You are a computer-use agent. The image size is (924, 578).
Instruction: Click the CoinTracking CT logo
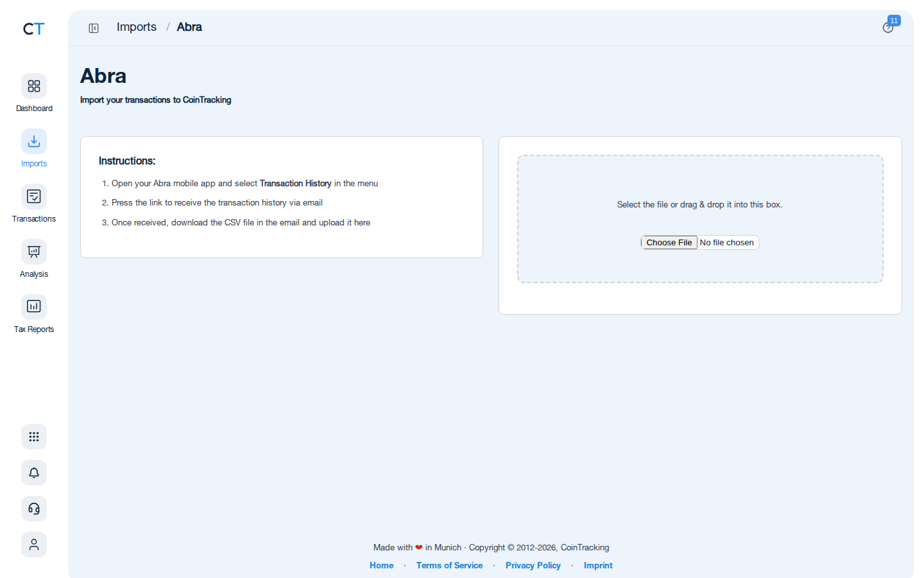(34, 29)
